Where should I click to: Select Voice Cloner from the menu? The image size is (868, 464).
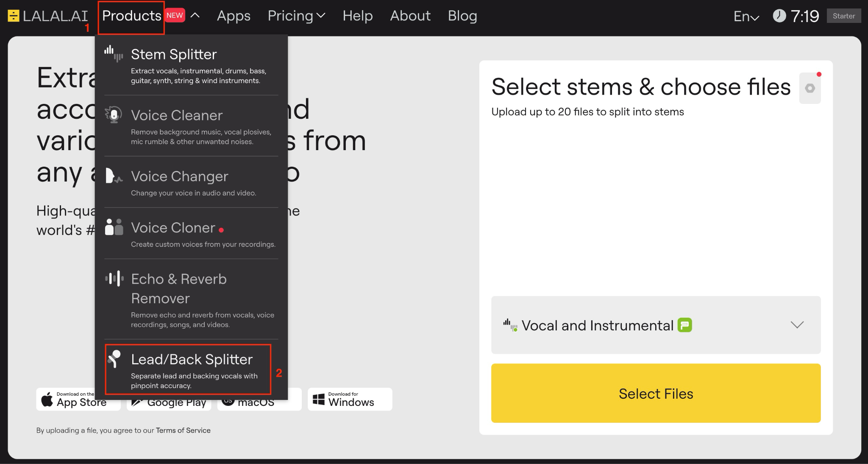pyautogui.click(x=191, y=233)
